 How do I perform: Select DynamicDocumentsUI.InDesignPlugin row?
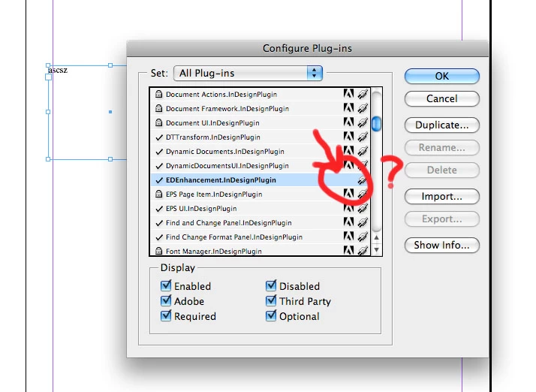pyautogui.click(x=260, y=165)
